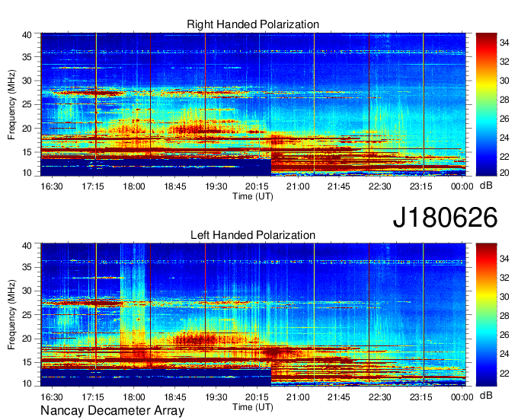
Task: Click the right-handed plot's color scale bar
Action: click(x=486, y=104)
